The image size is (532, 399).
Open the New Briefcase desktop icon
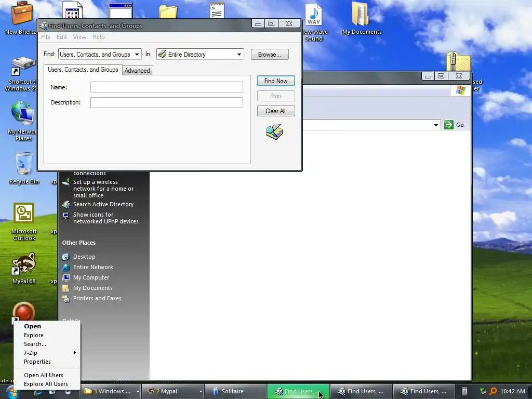coord(22,14)
